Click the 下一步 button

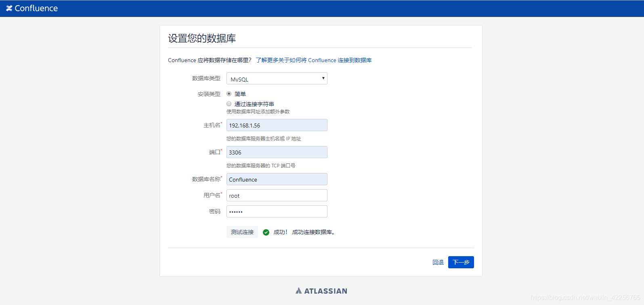click(x=461, y=262)
